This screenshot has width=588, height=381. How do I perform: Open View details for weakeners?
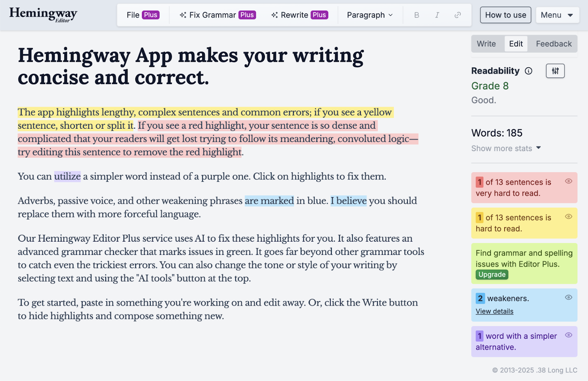point(494,311)
